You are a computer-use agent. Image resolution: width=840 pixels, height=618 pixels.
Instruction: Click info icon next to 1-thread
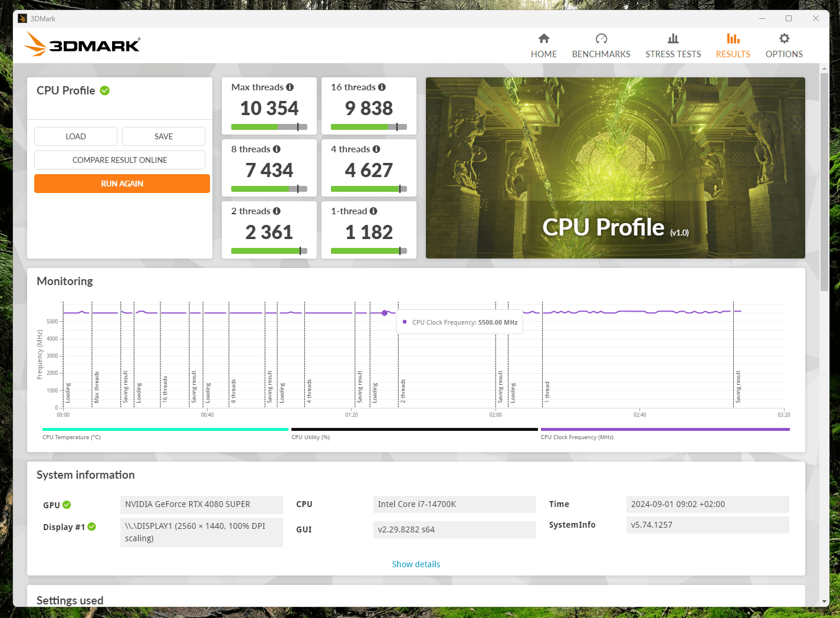click(373, 211)
